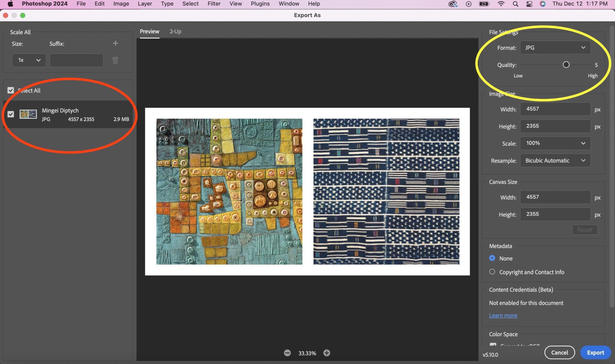Viewport: 615px width, 364px height.
Task: Open the Apple menu
Action: [x=10, y=4]
